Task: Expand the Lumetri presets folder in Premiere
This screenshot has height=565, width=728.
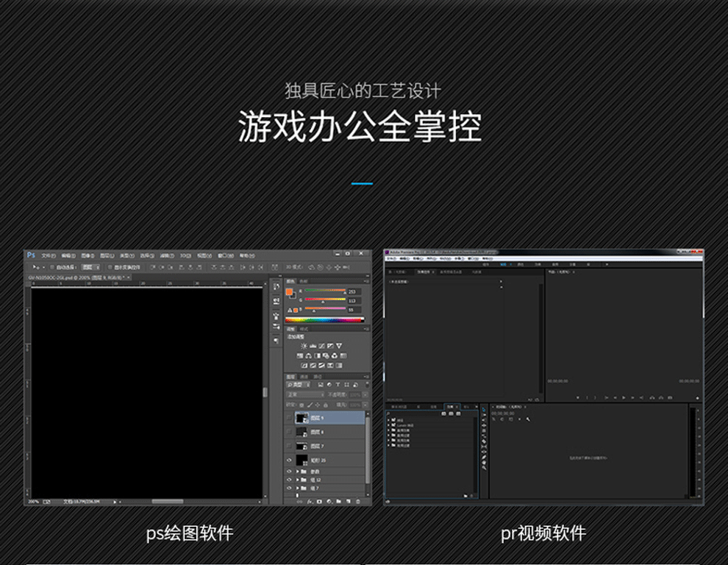Action: click(x=388, y=425)
